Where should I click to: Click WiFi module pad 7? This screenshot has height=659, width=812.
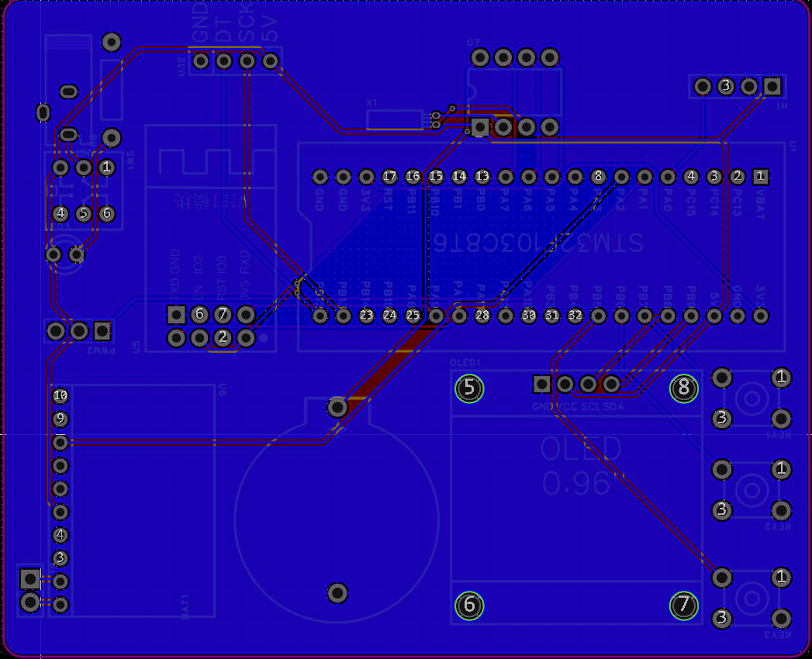[223, 314]
